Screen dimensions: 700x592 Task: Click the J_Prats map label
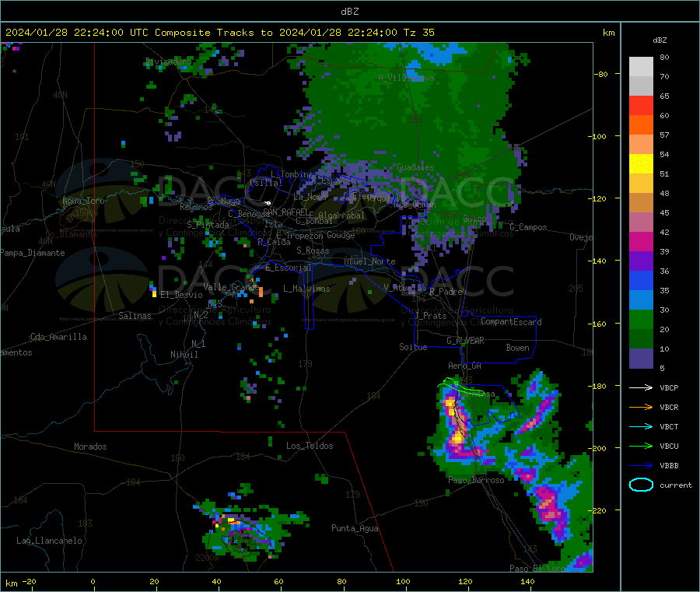[430, 315]
